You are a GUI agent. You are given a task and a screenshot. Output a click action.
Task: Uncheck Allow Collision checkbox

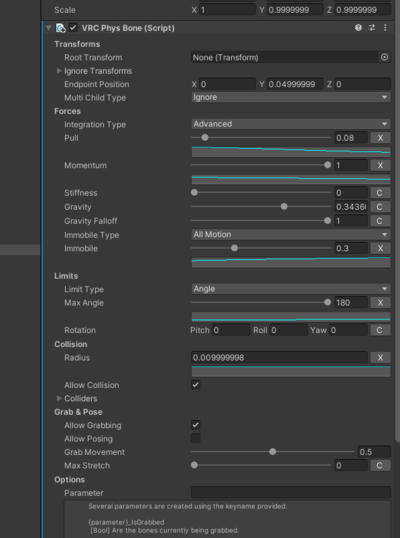196,385
